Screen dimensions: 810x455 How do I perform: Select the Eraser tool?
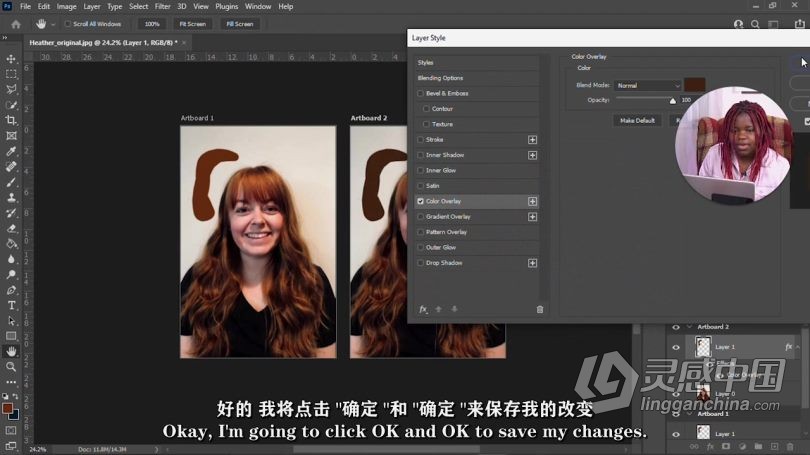tap(11, 228)
